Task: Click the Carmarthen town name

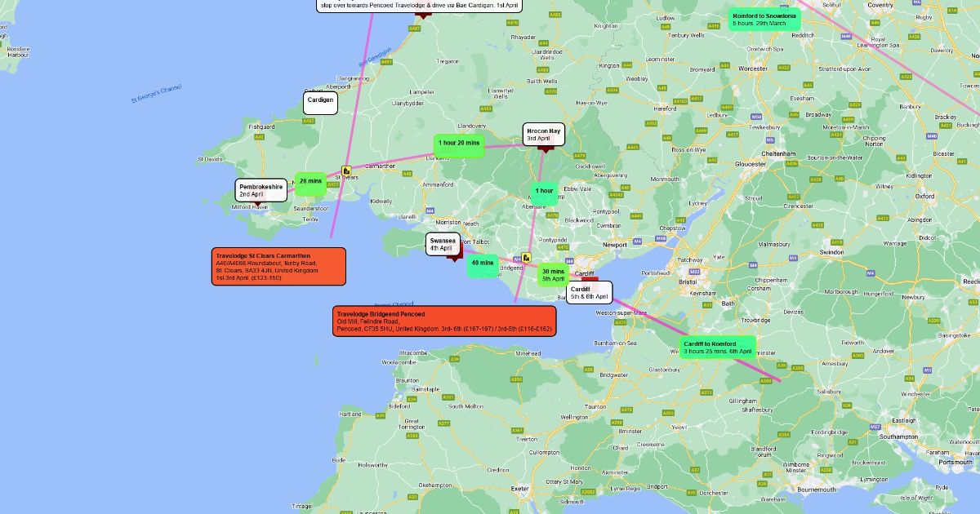Action: coord(380,166)
